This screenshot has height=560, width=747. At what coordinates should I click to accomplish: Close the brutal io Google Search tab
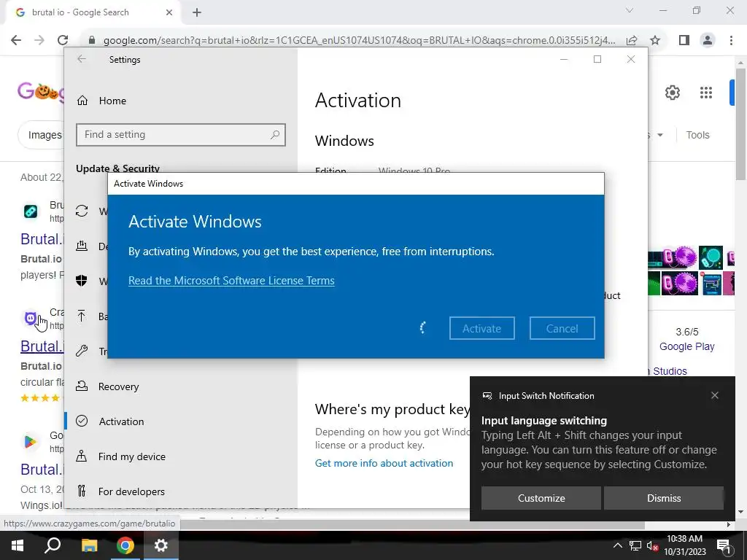tap(169, 12)
